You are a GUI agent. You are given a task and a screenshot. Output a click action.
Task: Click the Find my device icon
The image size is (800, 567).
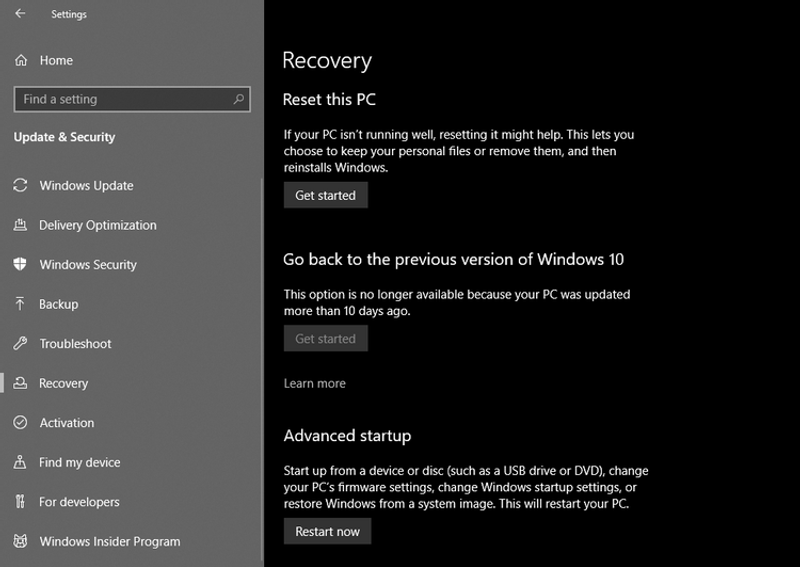point(20,462)
